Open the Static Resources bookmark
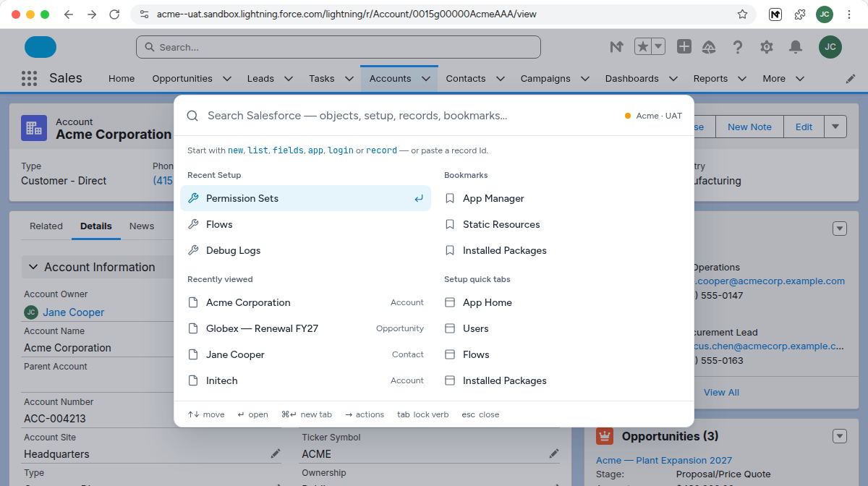868x486 pixels. pyautogui.click(x=562, y=224)
